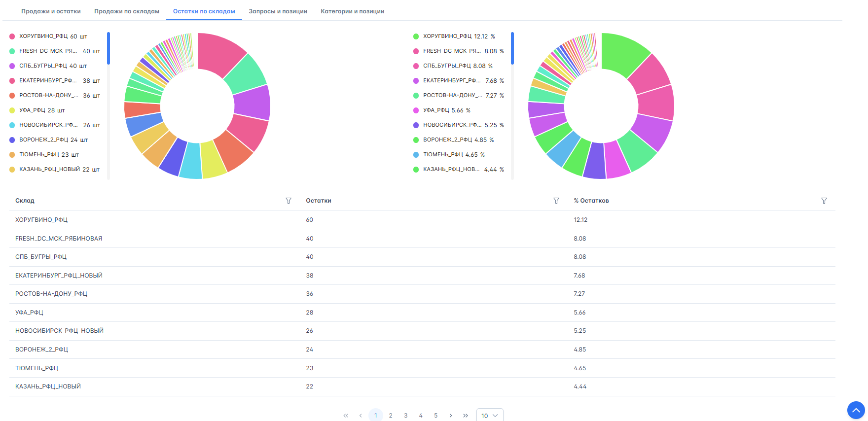Select the ЕКАТЕРИНБУРГ_РФЦ_НОВЫЙ table row
Screen dimensions: 868x421
[x=59, y=276]
